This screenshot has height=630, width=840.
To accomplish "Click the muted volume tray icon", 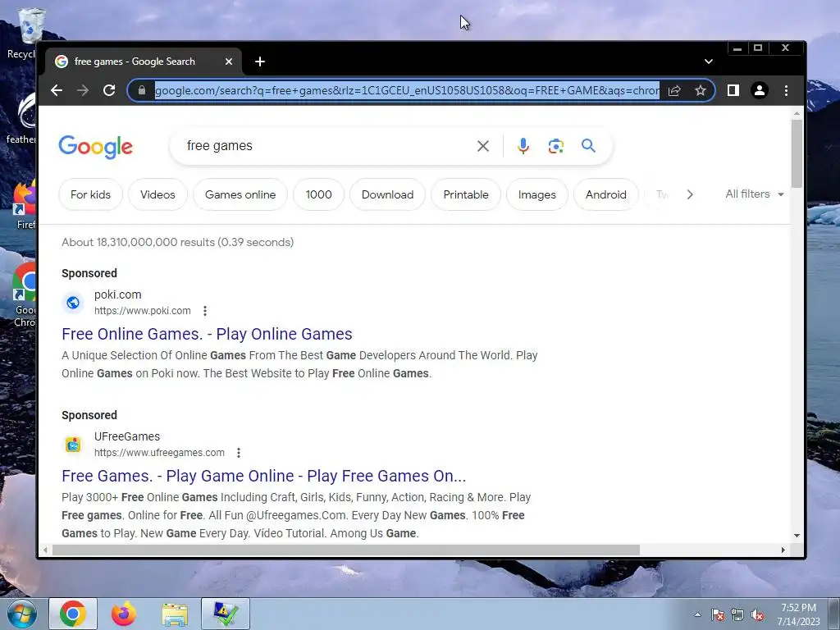I will tap(757, 614).
